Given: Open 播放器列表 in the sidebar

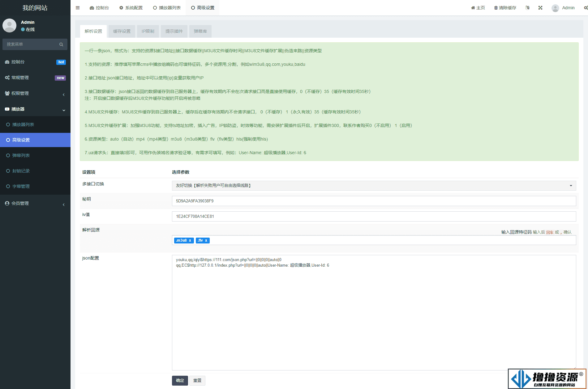Looking at the screenshot, I should click(35, 125).
